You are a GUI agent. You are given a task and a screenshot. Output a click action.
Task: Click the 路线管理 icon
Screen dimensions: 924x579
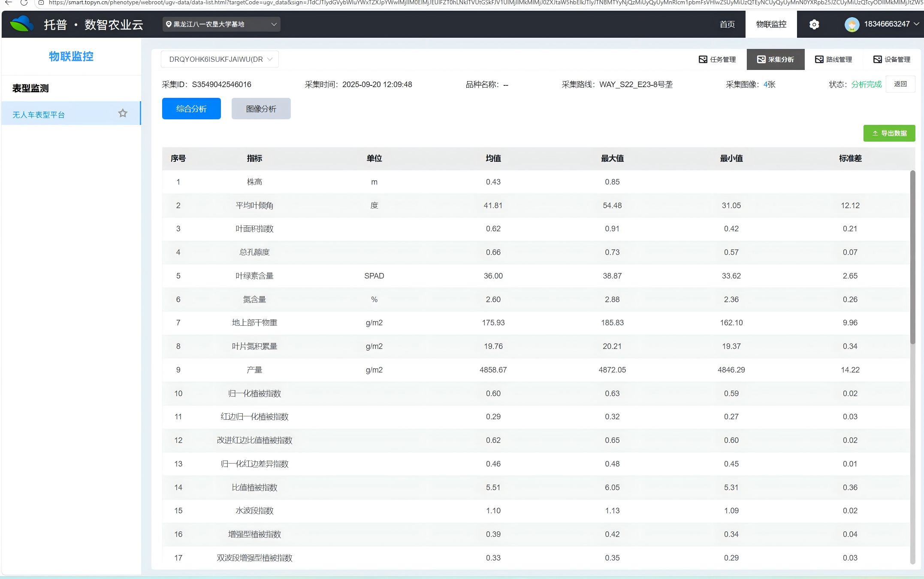point(819,59)
